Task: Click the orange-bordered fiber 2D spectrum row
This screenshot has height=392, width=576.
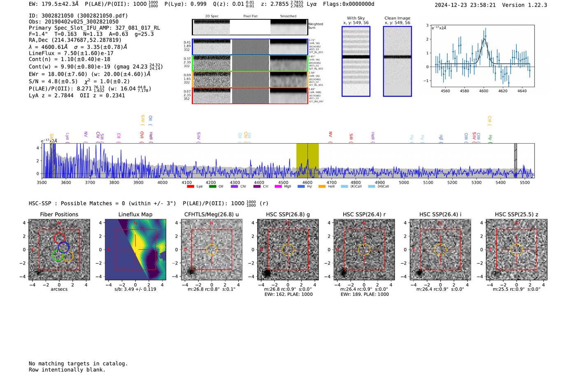Action: (x=250, y=79)
